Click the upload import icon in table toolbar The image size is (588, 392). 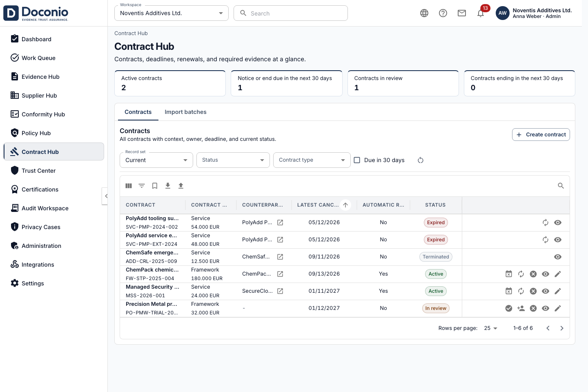pos(181,186)
